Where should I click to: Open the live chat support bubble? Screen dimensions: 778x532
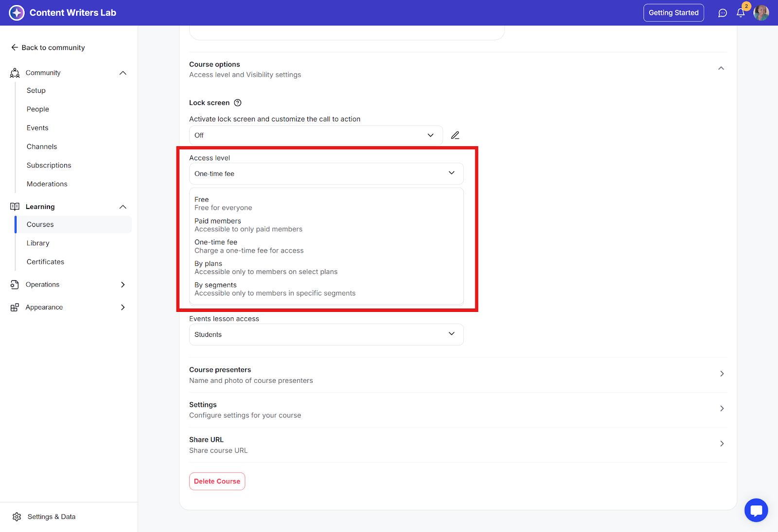(756, 511)
